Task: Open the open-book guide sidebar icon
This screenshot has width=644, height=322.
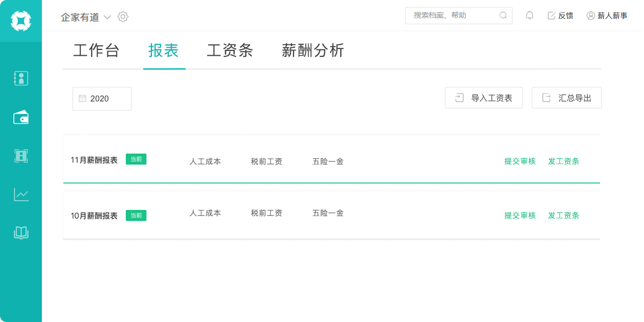Action: tap(21, 232)
